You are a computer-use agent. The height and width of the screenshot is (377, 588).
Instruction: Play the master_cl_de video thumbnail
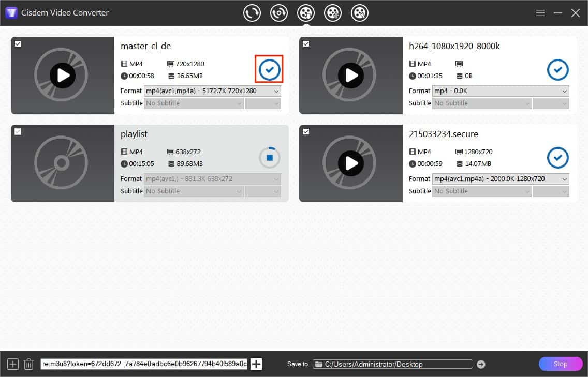pos(63,76)
